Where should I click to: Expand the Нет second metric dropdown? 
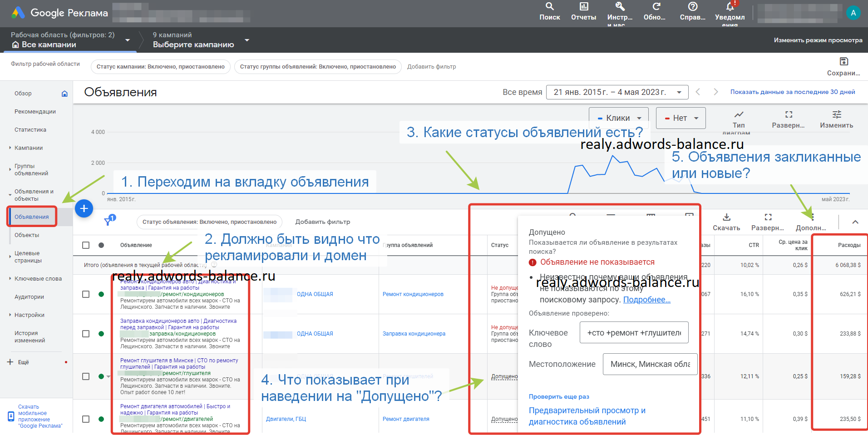point(681,118)
